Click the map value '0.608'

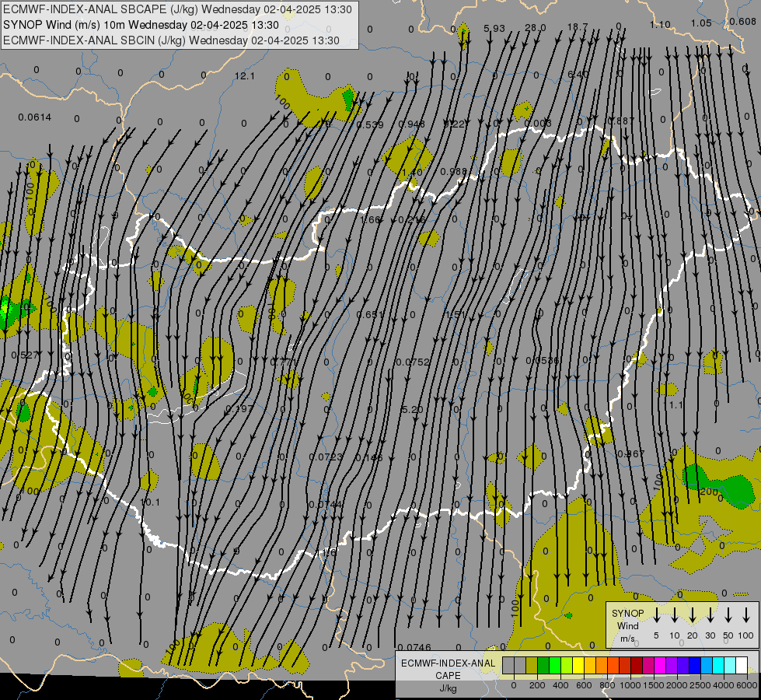pyautogui.click(x=742, y=21)
